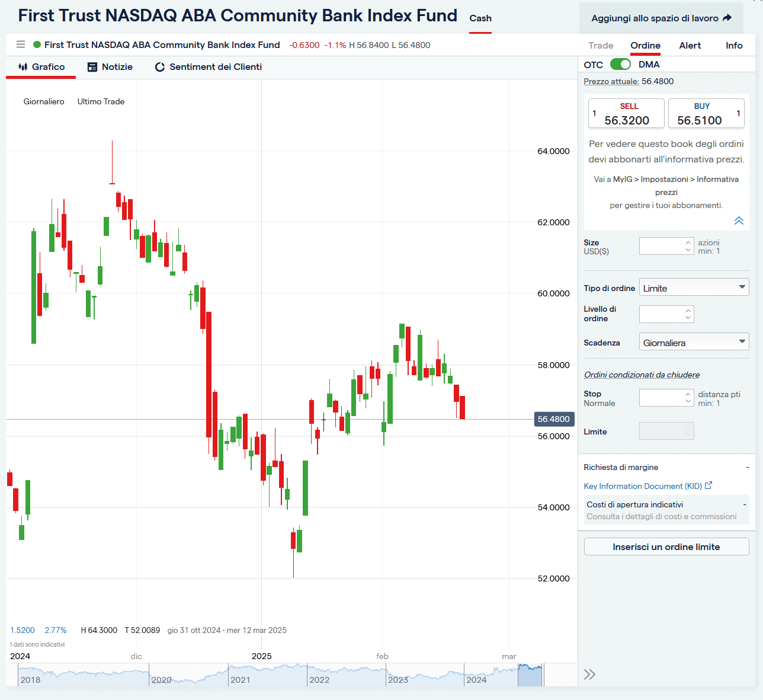Select the Notizie tab
The image size is (763, 700).
(x=110, y=67)
